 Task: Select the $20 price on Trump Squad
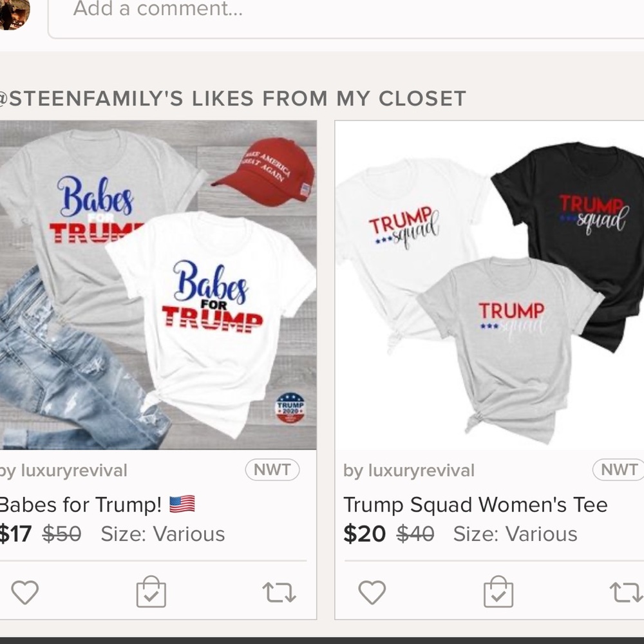coord(365,534)
